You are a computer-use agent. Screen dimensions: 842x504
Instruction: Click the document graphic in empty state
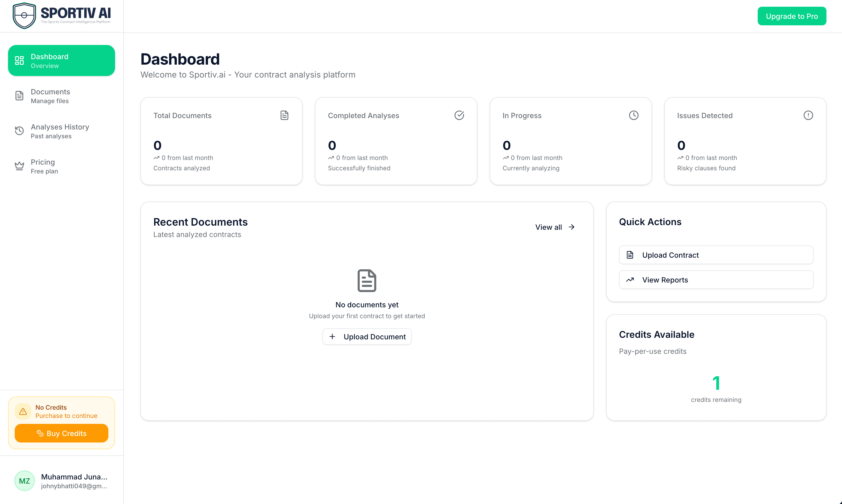tap(367, 280)
